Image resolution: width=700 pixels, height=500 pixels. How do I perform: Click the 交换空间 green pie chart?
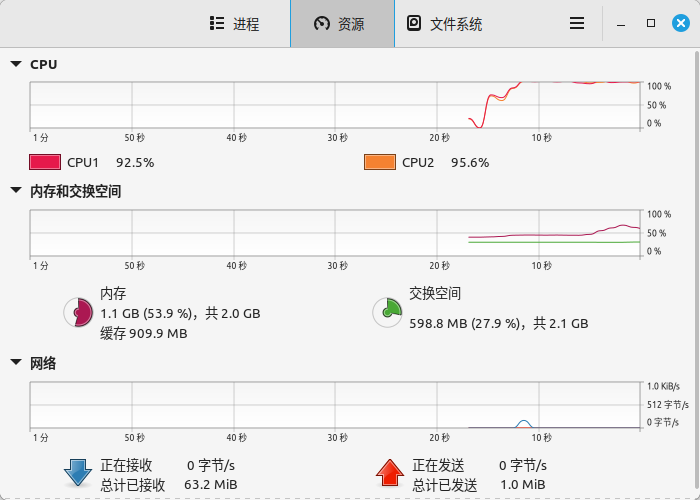click(388, 312)
